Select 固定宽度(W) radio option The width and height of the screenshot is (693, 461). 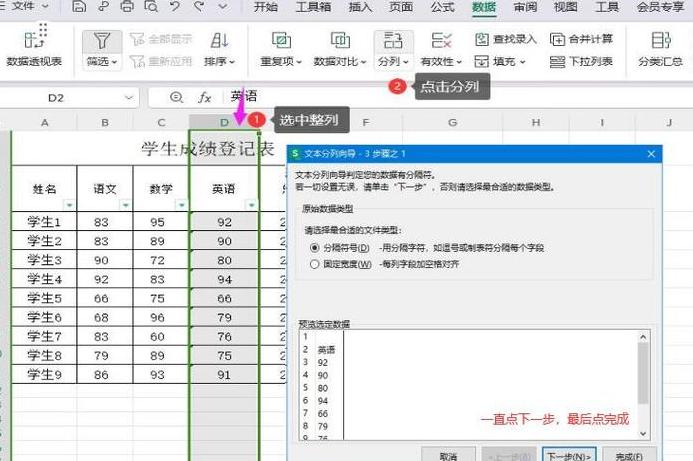(x=314, y=264)
